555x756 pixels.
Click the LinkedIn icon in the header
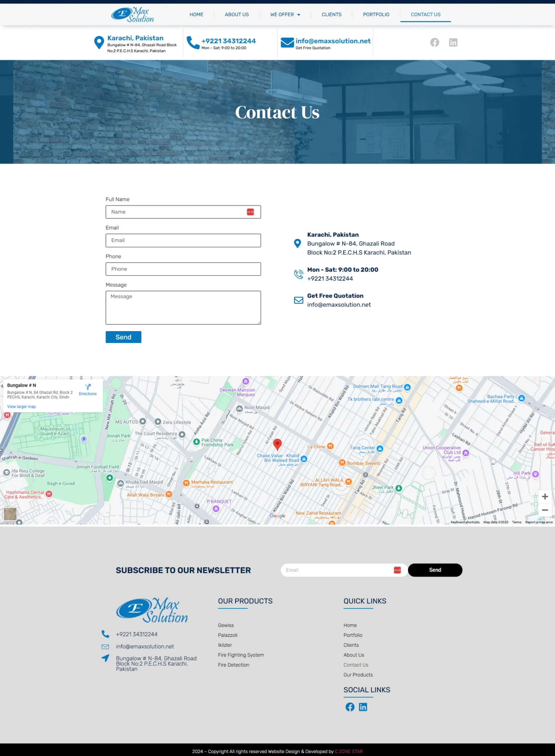453,42
